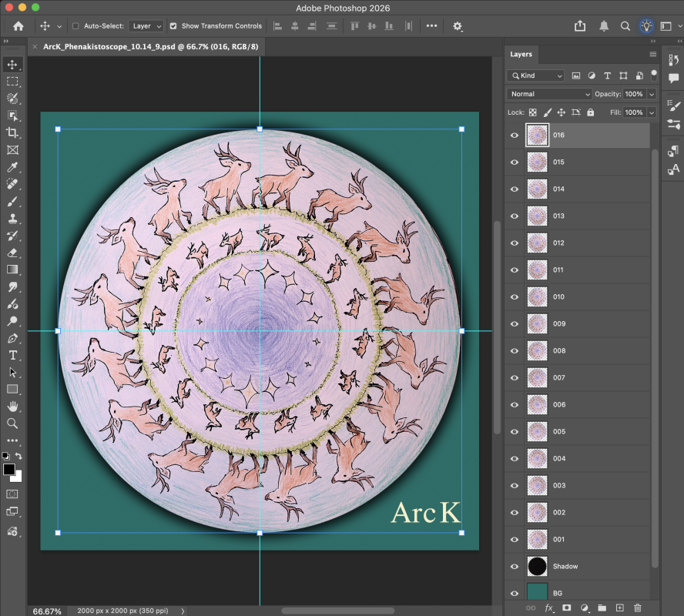The height and width of the screenshot is (616, 684).
Task: Select the Hand tool
Action: click(x=12, y=407)
